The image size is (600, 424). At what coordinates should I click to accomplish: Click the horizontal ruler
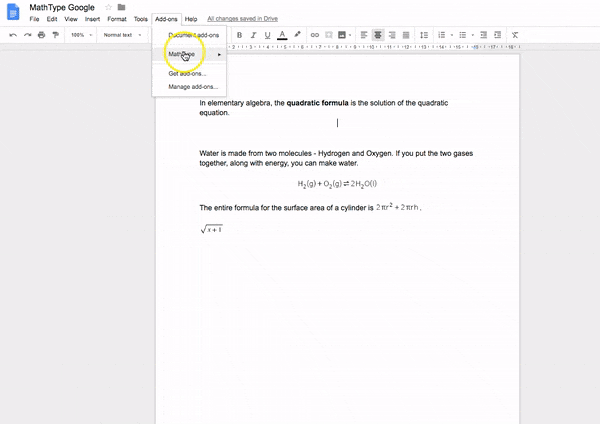point(375,47)
